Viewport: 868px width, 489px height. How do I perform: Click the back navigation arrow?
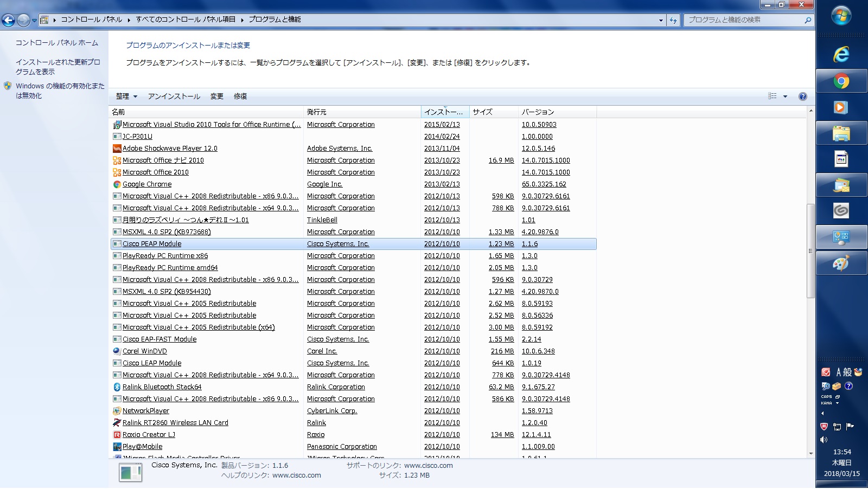(x=9, y=20)
